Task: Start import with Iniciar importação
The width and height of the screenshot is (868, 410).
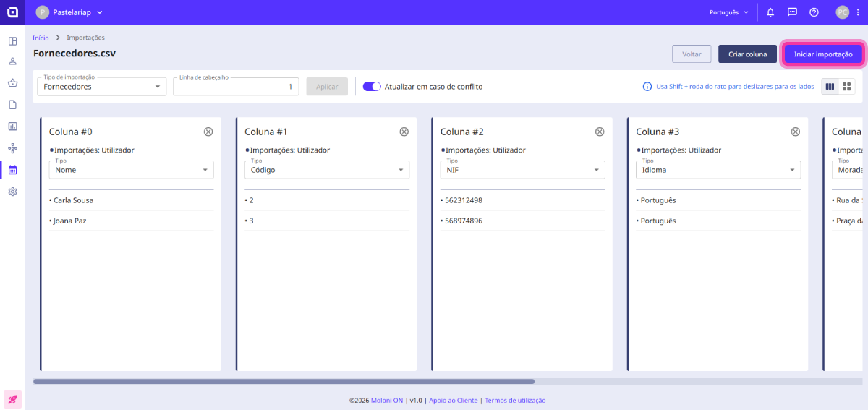Action: pos(823,54)
